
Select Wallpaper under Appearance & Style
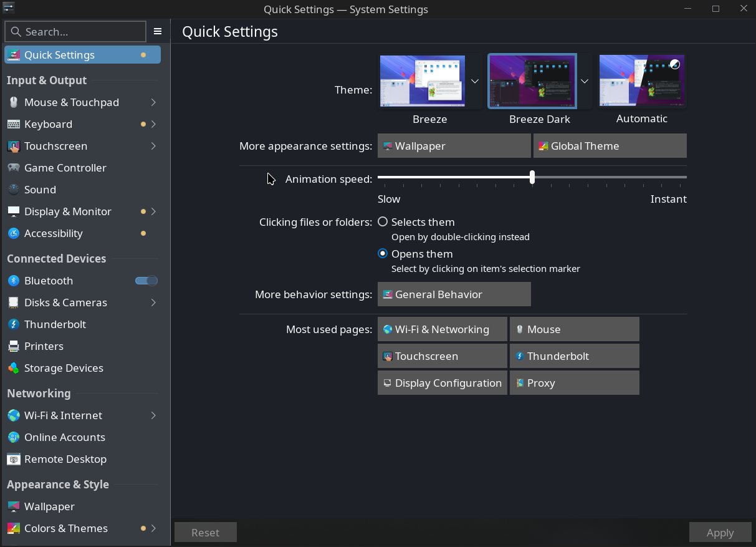click(x=49, y=506)
